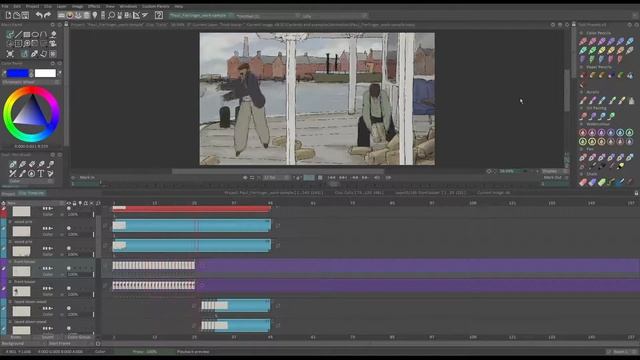This screenshot has height=360, width=640.
Task: Select the straight line drawing tool
Action: tap(18, 34)
